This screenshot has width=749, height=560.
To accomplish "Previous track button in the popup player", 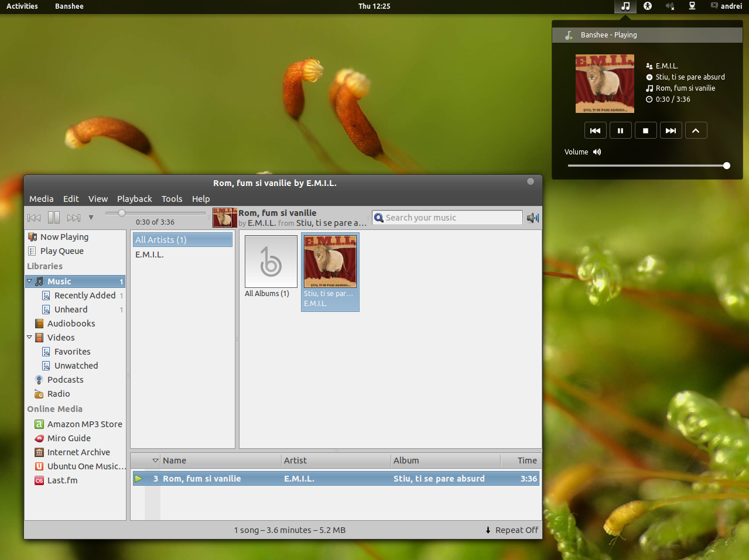I will (595, 130).
